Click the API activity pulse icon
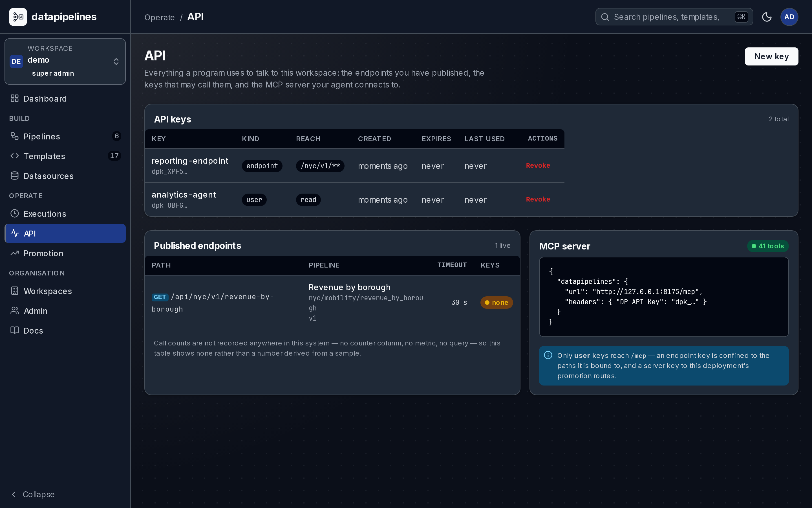 coord(14,233)
